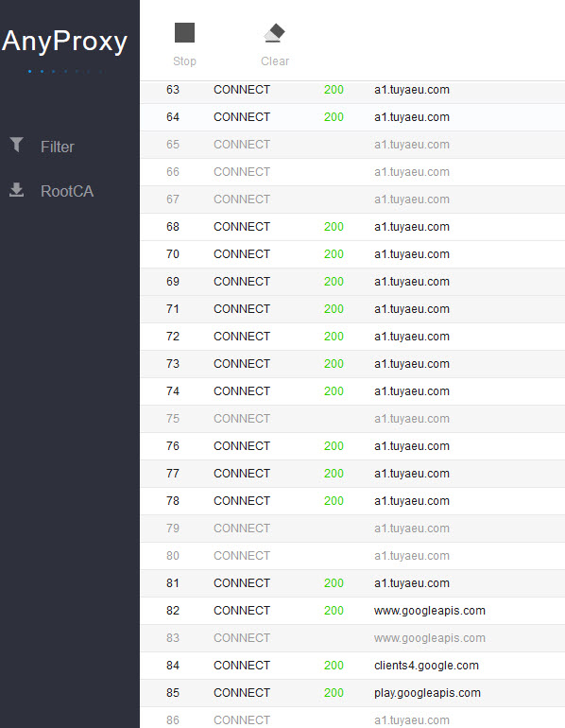The width and height of the screenshot is (565, 728).
Task: Select pending request row 65
Action: point(352,145)
